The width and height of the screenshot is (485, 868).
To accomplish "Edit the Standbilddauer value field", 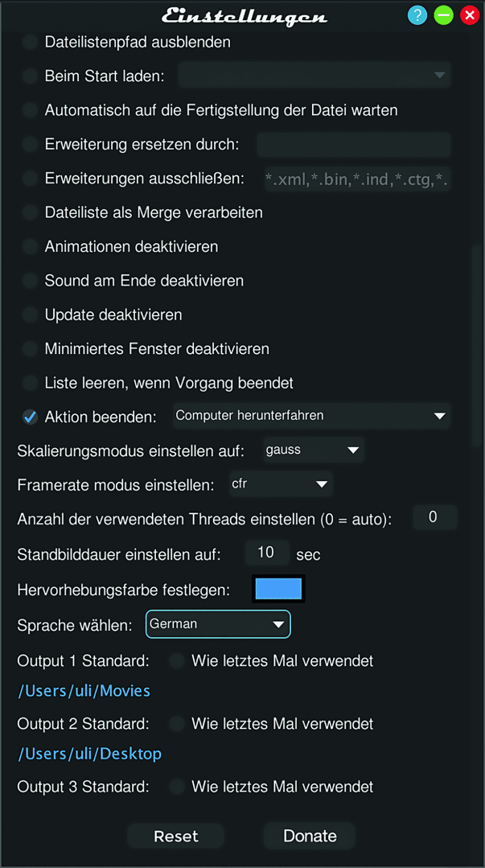I will (267, 552).
